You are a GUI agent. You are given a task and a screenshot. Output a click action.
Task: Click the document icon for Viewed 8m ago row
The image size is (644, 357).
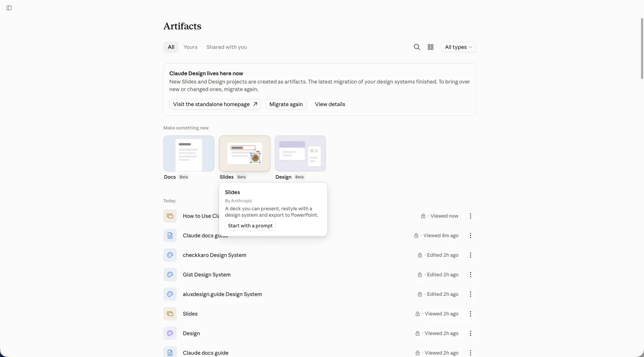[x=170, y=236]
